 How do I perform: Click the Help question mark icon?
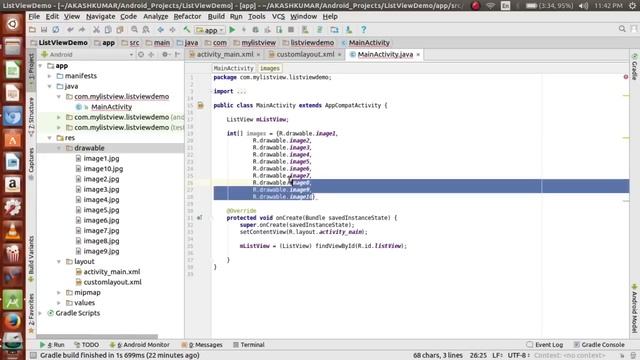click(363, 29)
